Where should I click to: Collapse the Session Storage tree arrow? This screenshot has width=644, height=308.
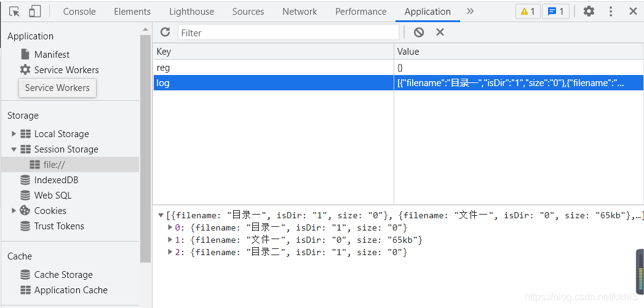pyautogui.click(x=14, y=149)
